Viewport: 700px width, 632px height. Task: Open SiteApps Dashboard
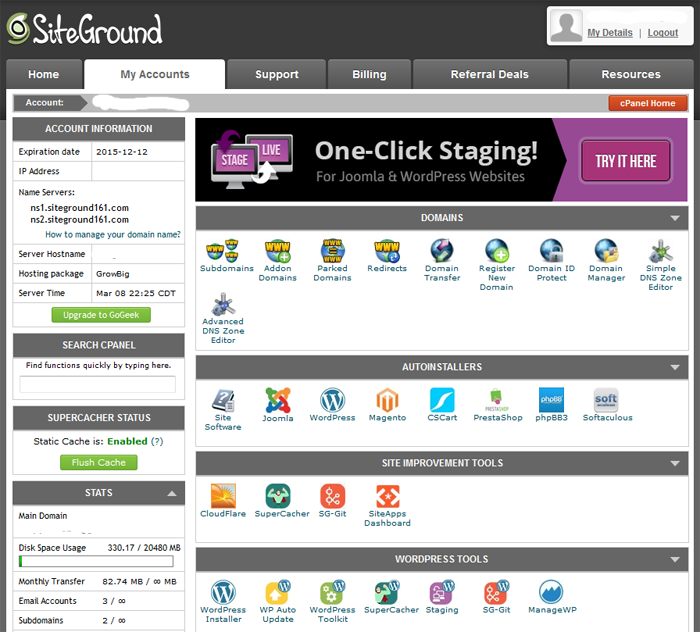pyautogui.click(x=387, y=505)
